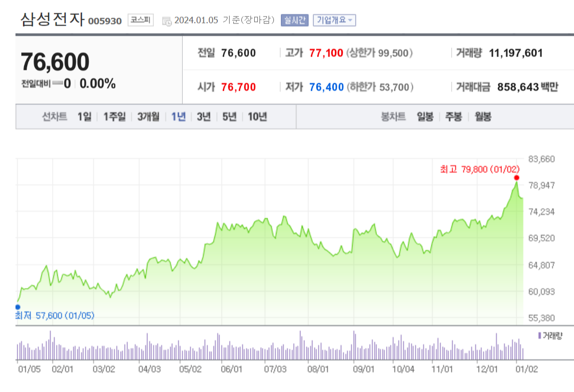Click the 봉차트 section label
The image size is (574, 392).
coord(393,117)
